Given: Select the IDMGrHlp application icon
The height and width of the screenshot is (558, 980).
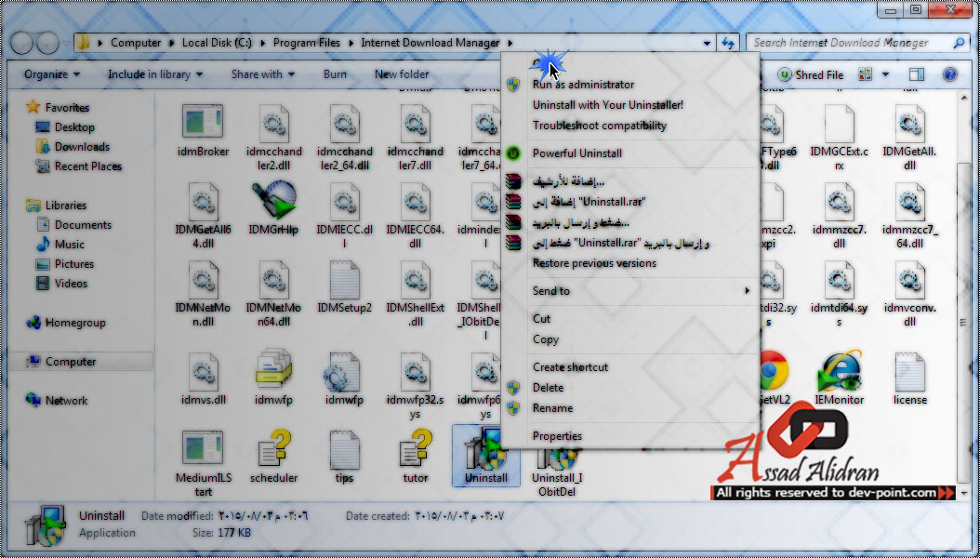Looking at the screenshot, I should click(x=273, y=200).
